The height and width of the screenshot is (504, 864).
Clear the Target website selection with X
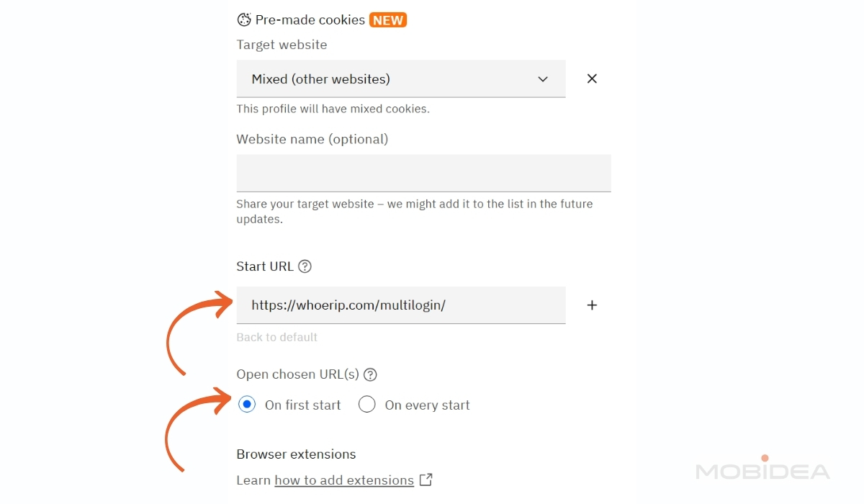click(x=592, y=79)
